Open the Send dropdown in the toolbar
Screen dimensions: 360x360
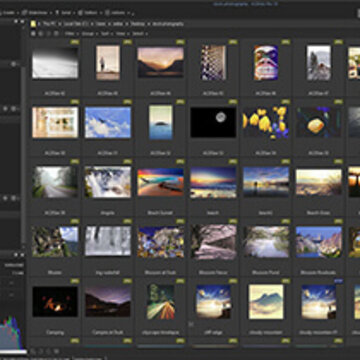point(65,13)
